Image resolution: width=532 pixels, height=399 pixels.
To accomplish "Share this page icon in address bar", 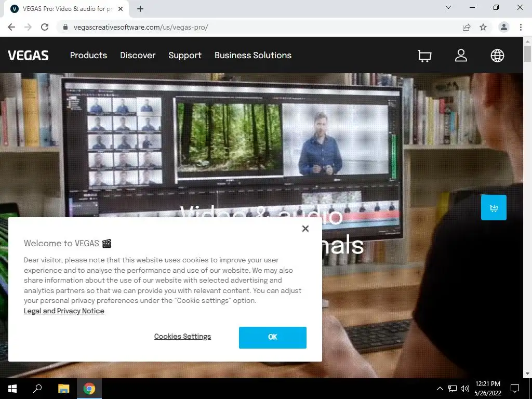I will coord(467,27).
